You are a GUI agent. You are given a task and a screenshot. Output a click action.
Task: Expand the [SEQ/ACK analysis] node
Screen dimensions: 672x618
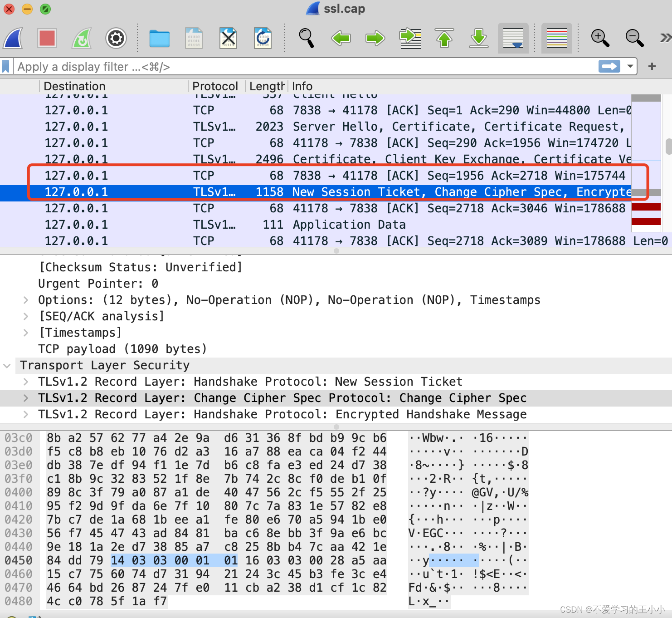coord(26,316)
